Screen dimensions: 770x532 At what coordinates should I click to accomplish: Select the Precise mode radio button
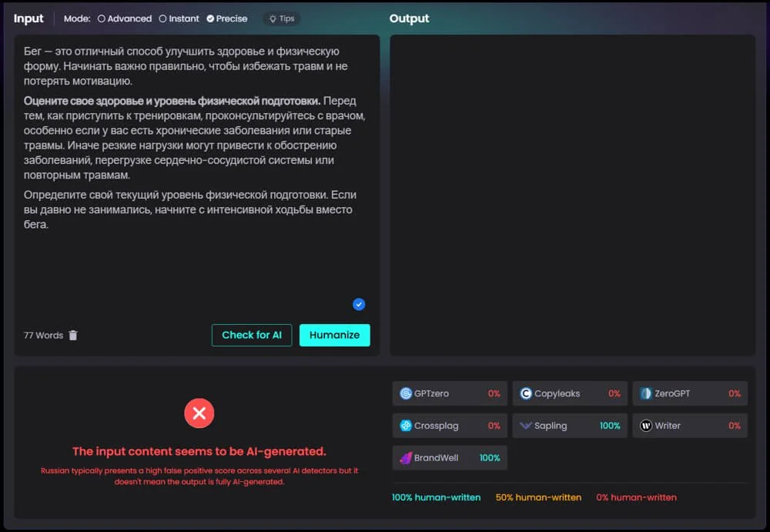pyautogui.click(x=210, y=18)
